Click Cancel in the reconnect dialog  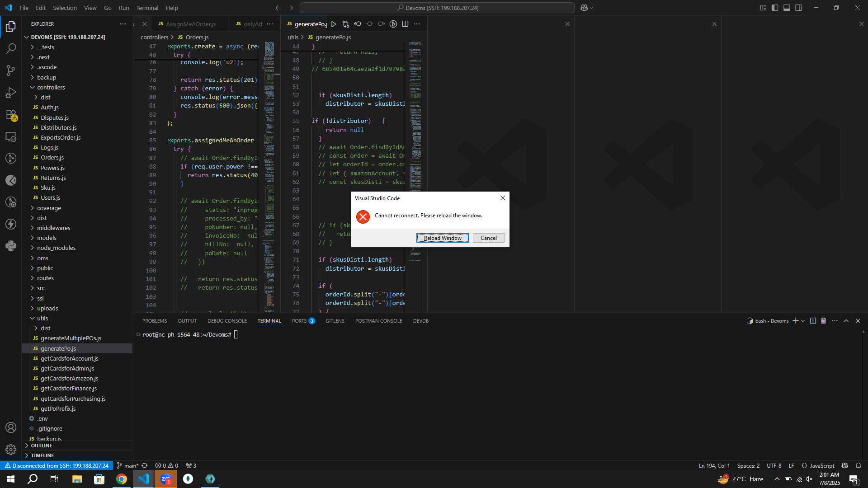489,238
